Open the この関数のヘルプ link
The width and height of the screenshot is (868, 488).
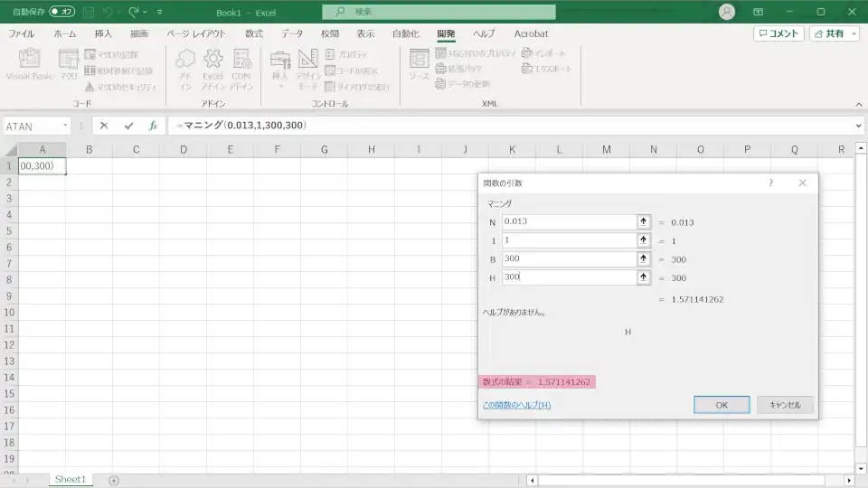516,405
